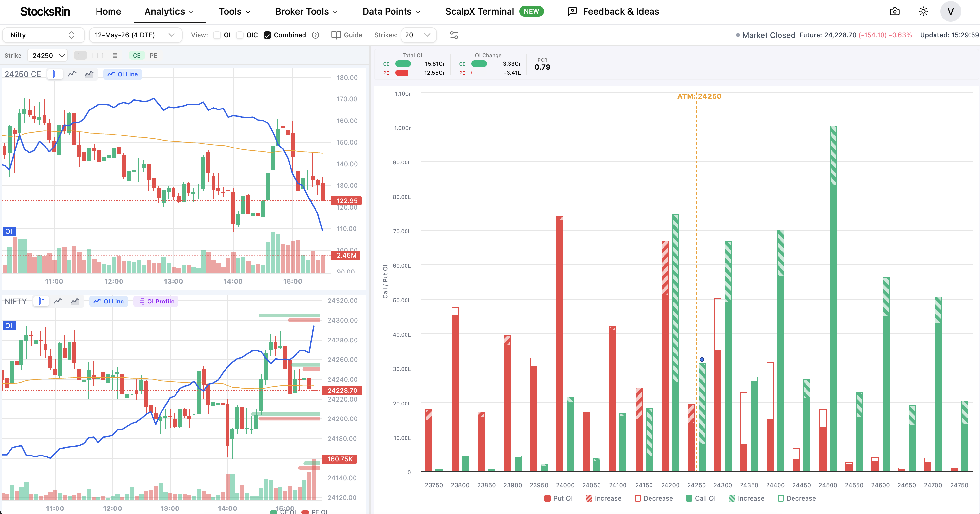This screenshot has width=980, height=514.
Task: Open ScalpX Terminal
Action: 479,11
